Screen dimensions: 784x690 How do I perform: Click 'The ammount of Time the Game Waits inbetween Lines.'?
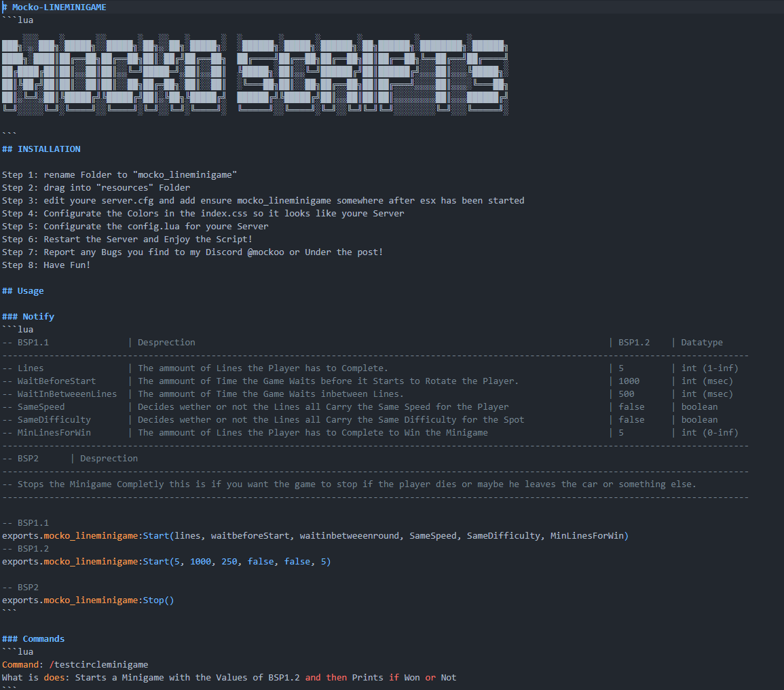click(271, 394)
